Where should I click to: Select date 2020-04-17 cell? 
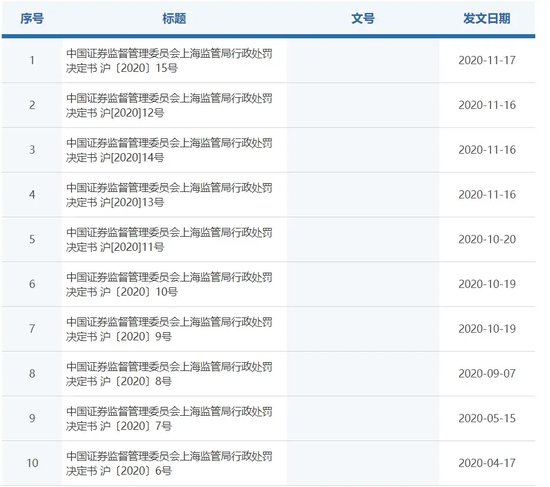[487, 463]
